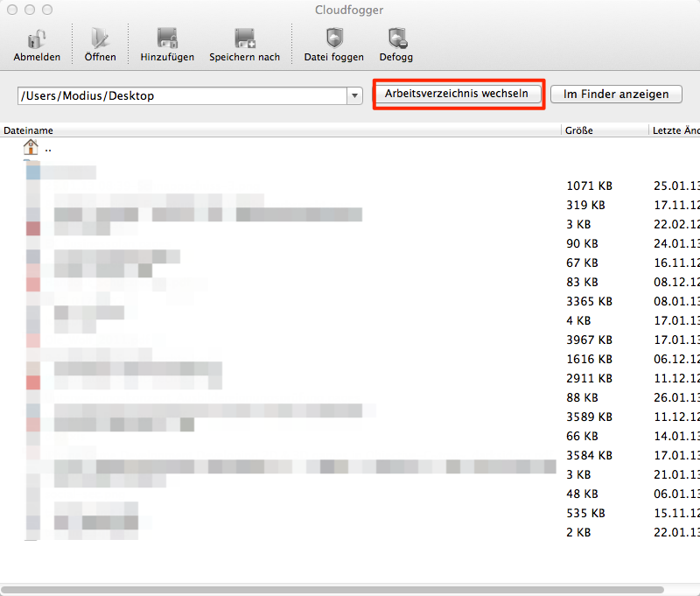
Task: Select the file size 88 KB
Action: point(582,397)
